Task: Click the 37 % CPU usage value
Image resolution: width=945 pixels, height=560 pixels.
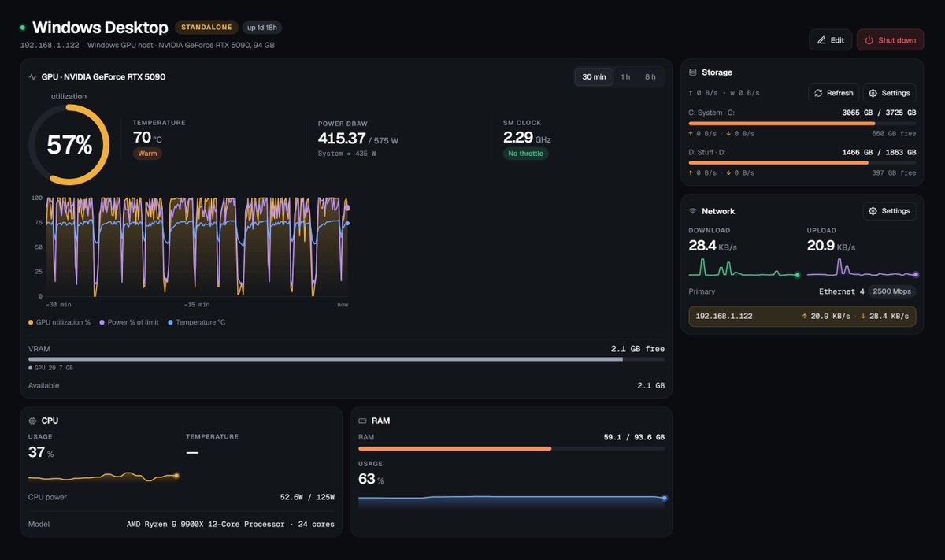Action: tap(41, 452)
